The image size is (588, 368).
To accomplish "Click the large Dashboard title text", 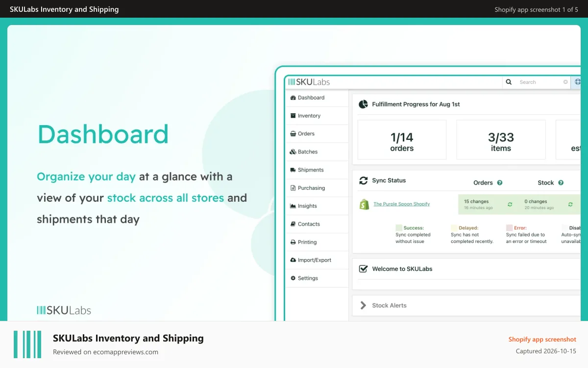I will click(103, 134).
